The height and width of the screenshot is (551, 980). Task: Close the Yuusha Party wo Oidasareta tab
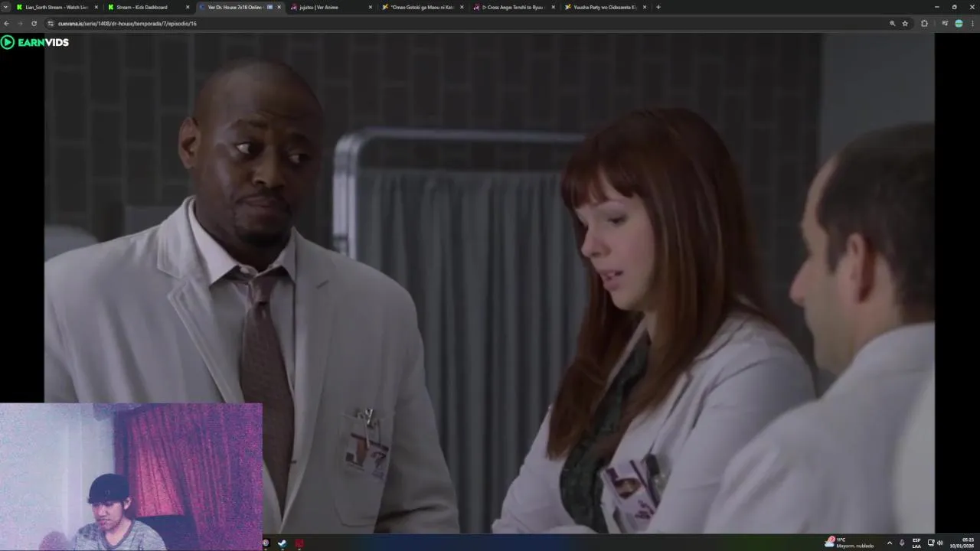pos(645,7)
